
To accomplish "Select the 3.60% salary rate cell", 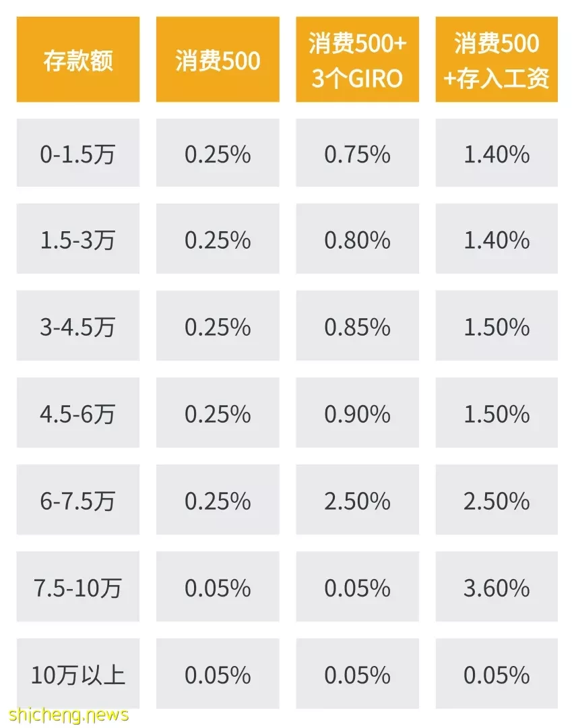I will click(497, 586).
